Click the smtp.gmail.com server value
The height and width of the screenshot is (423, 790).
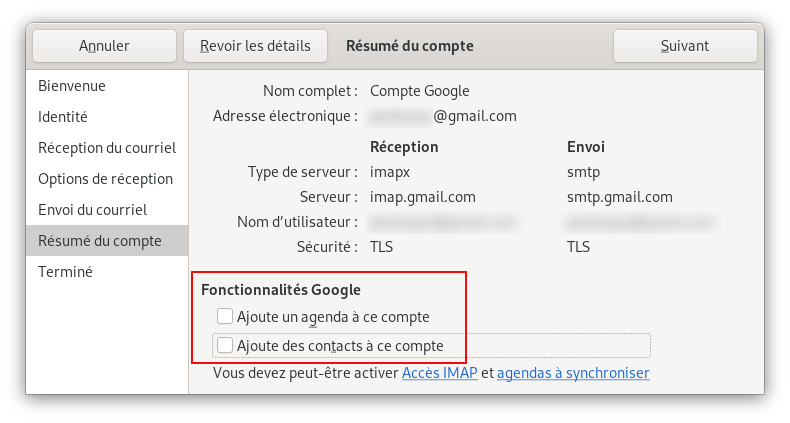click(620, 197)
